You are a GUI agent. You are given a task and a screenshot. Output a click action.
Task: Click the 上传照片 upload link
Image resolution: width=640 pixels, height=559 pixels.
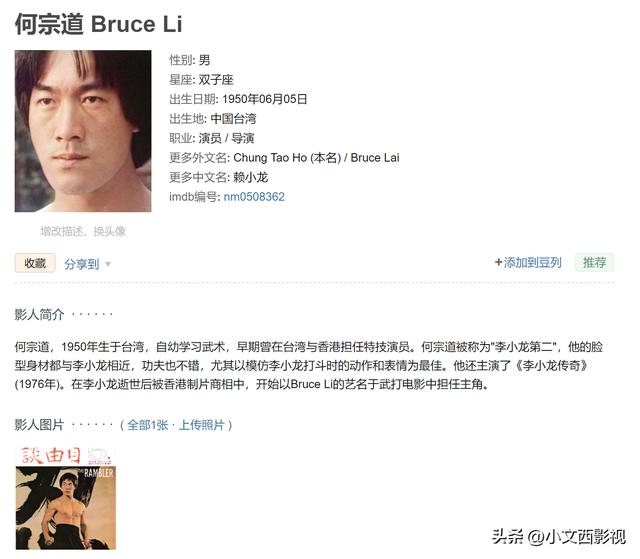tap(202, 425)
